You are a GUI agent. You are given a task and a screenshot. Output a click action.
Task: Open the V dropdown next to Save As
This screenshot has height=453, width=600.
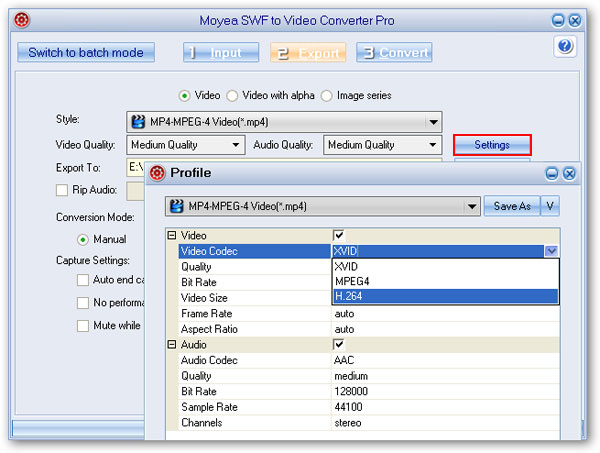pos(550,206)
